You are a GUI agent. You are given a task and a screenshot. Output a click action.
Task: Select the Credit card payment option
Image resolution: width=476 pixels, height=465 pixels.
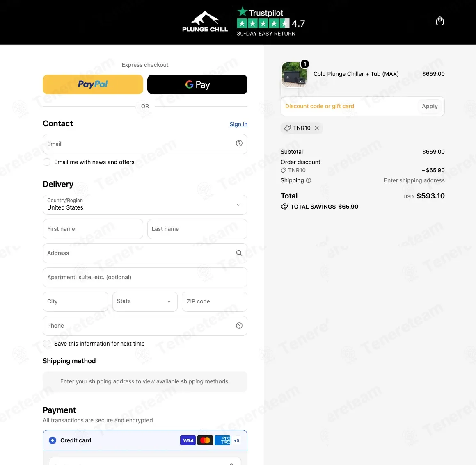coord(53,440)
